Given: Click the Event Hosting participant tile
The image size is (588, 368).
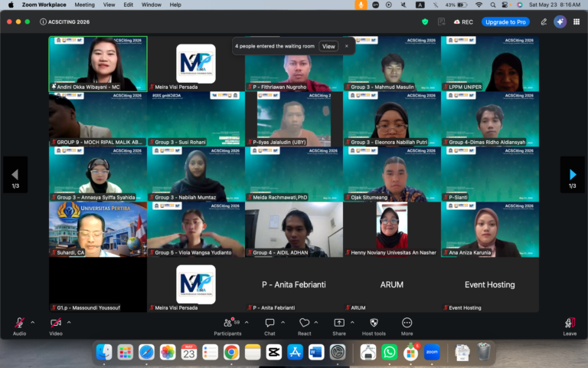Looking at the screenshot, I should pos(490,284).
